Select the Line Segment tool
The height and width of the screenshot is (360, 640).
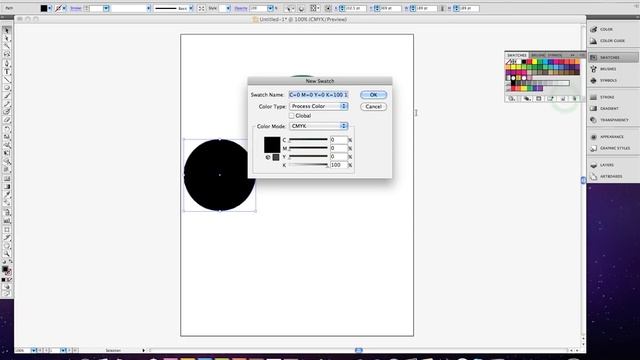pyautogui.click(x=7, y=80)
